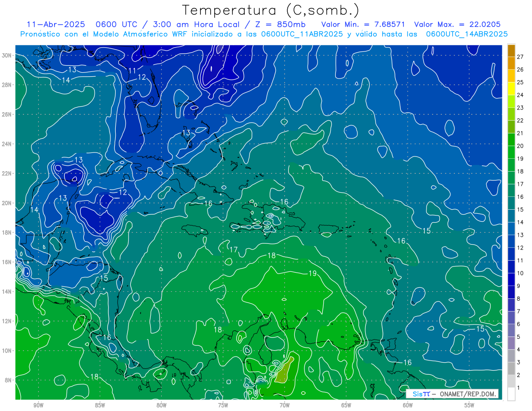The image size is (532, 411).
Task: Click the '0600UTC_14ABR2025' valid-until timestamp
Action: point(467,34)
